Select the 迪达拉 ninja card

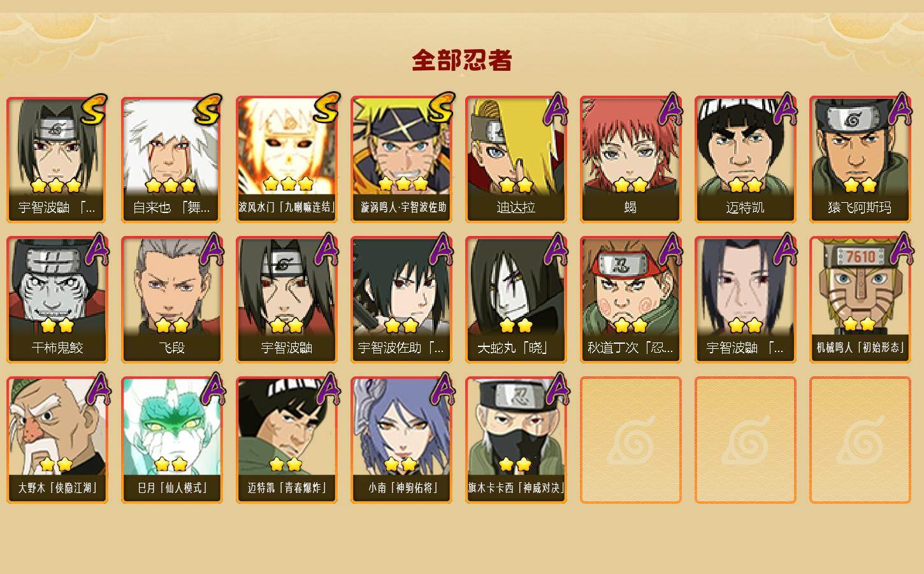(516, 159)
